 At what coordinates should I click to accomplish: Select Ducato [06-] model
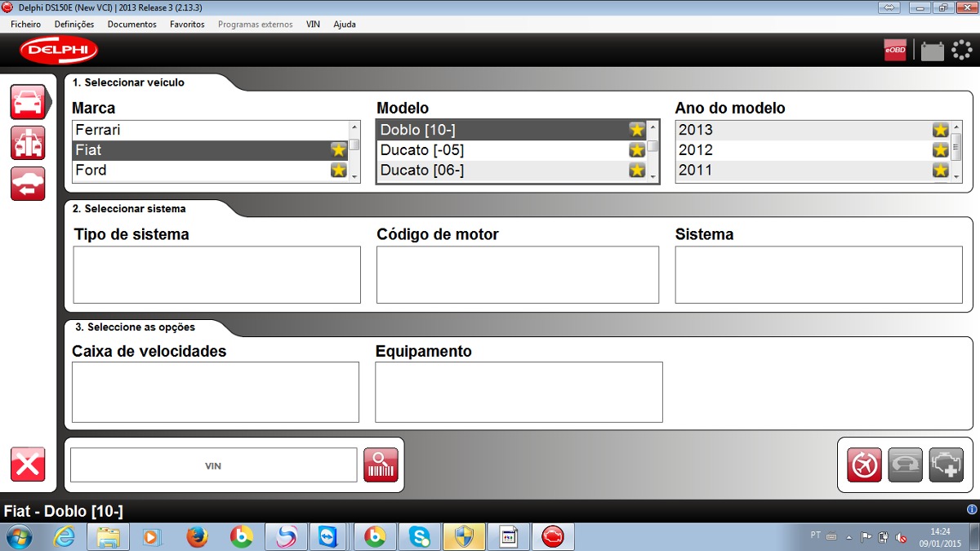click(512, 171)
